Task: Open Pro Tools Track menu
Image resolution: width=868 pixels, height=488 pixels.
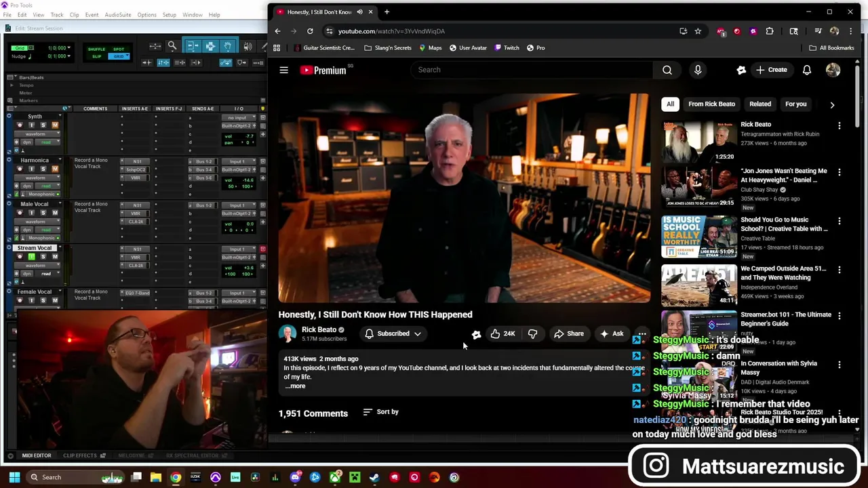Action: (x=57, y=15)
